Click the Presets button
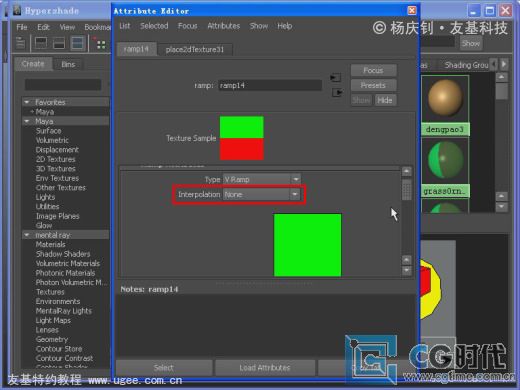520x390 pixels. coord(373,85)
